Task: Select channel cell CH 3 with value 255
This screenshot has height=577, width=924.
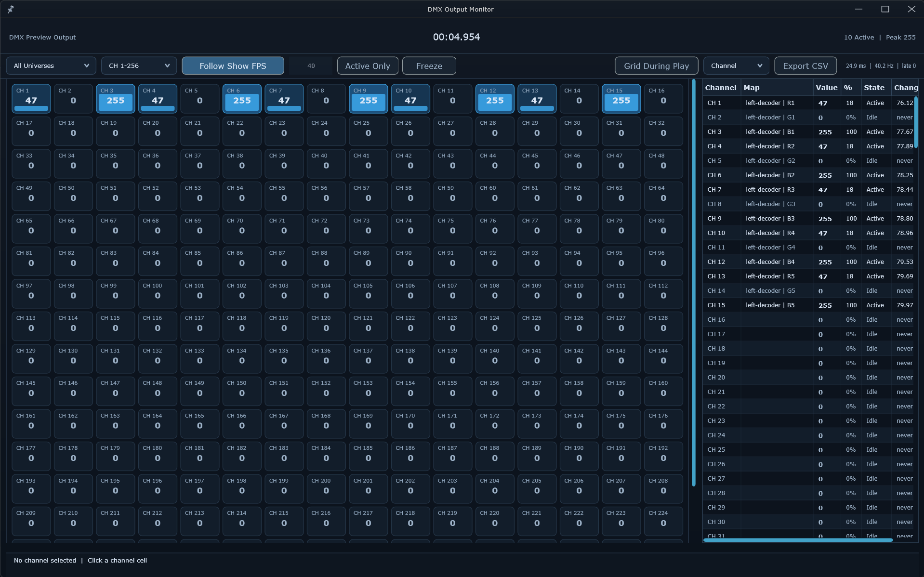Action: tap(116, 99)
